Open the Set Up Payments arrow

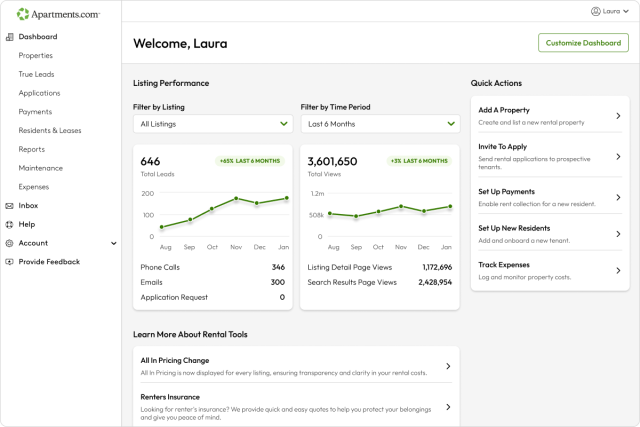pyautogui.click(x=618, y=198)
